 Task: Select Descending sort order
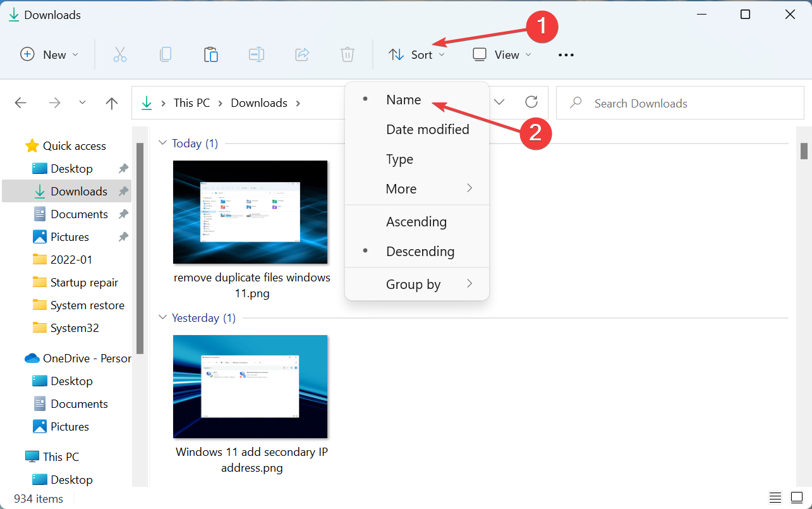(420, 252)
